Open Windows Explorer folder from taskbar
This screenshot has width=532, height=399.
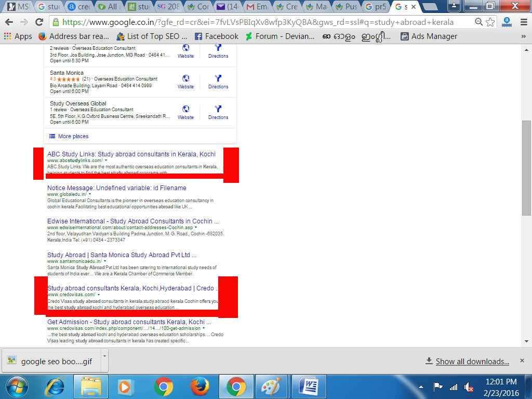click(90, 387)
